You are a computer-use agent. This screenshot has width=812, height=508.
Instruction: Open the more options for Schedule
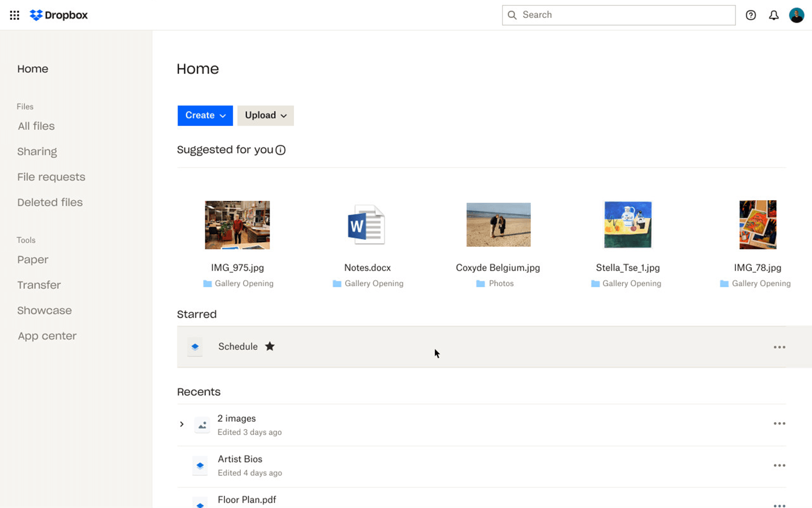[780, 347]
